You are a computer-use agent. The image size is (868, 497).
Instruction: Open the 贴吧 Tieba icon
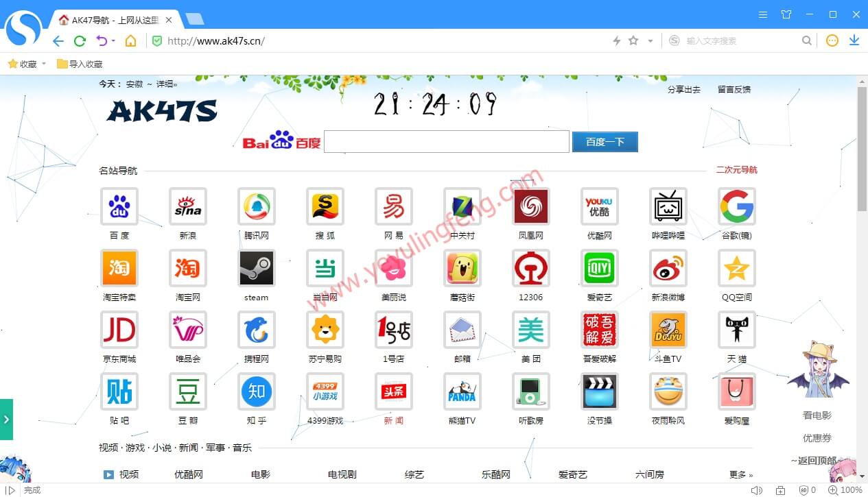(x=119, y=391)
